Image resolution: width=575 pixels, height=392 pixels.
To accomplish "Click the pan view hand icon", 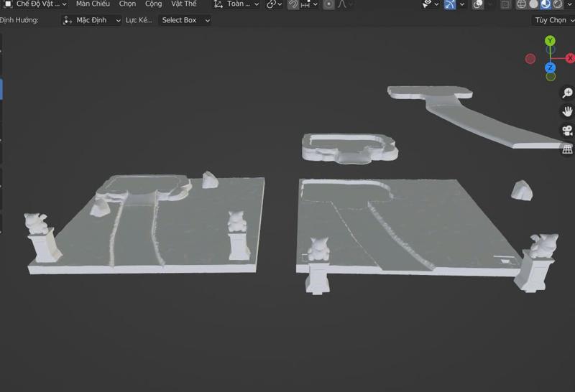I will 567,111.
